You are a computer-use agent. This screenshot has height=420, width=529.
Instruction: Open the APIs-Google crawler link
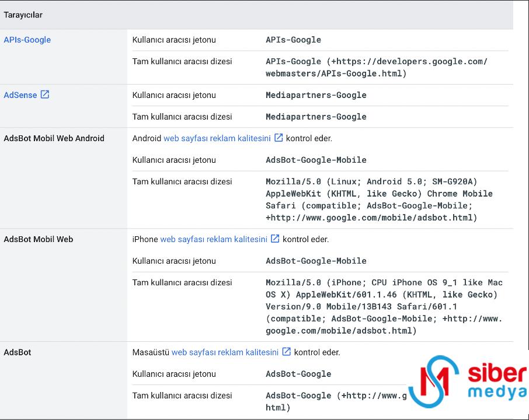coord(27,40)
